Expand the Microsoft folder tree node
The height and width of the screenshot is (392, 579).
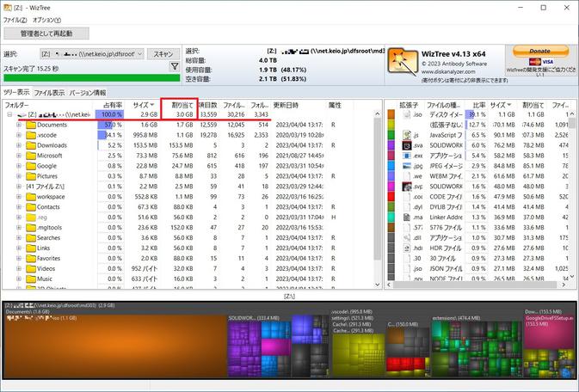(19, 156)
